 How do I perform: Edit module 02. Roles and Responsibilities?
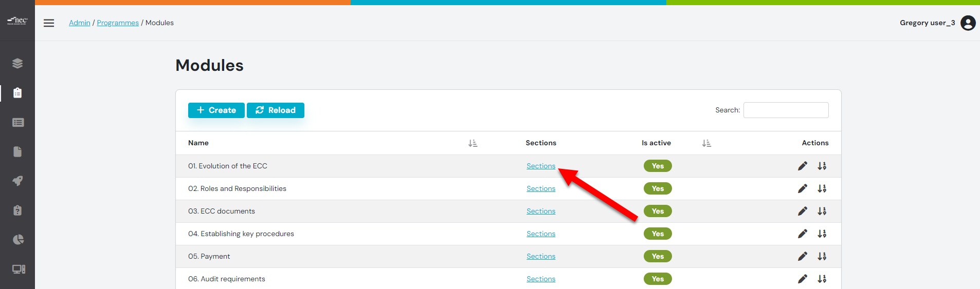click(x=803, y=188)
